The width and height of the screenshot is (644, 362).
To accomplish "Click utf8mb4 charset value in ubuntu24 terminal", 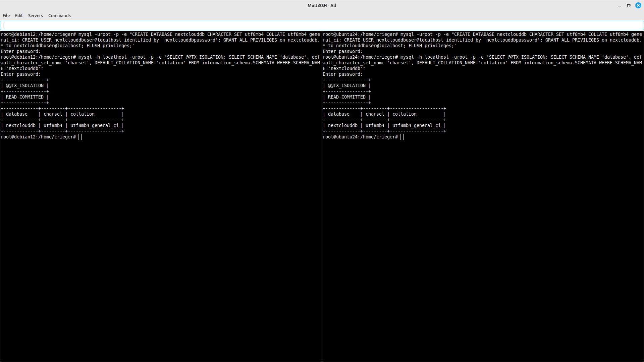I will 375,125.
